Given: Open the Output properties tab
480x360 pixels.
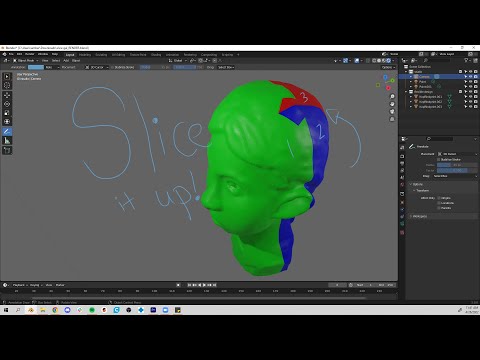Looking at the screenshot, I should (402, 163).
